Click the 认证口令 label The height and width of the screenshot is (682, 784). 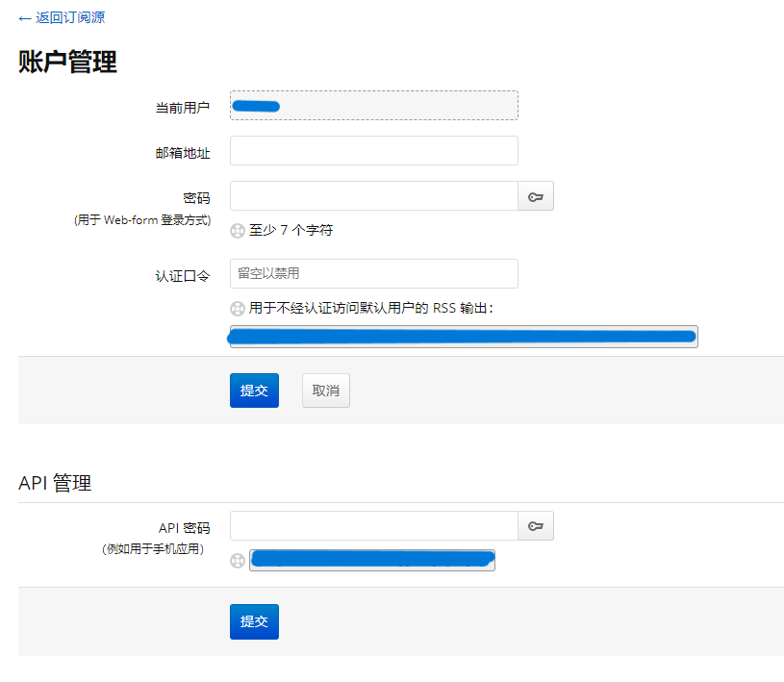click(x=183, y=275)
